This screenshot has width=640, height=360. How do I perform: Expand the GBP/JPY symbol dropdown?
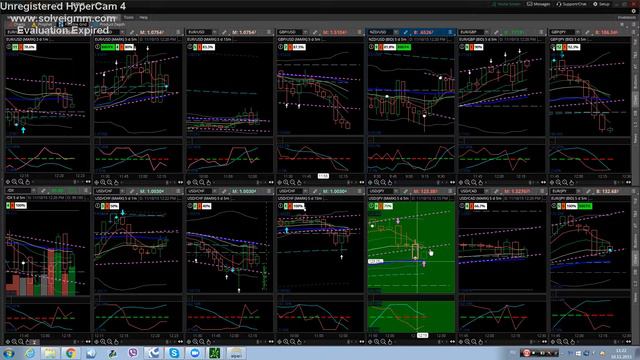[x=578, y=32]
